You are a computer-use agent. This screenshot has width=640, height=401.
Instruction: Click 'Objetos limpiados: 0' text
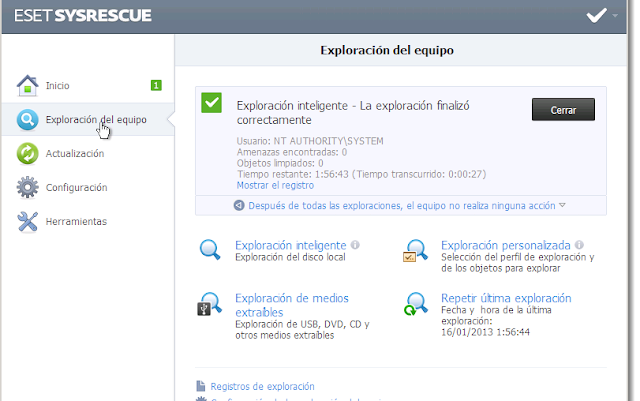coord(280,163)
